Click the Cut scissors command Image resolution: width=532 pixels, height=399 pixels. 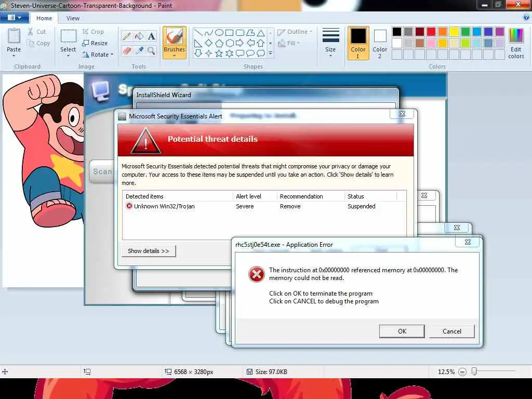tap(37, 32)
